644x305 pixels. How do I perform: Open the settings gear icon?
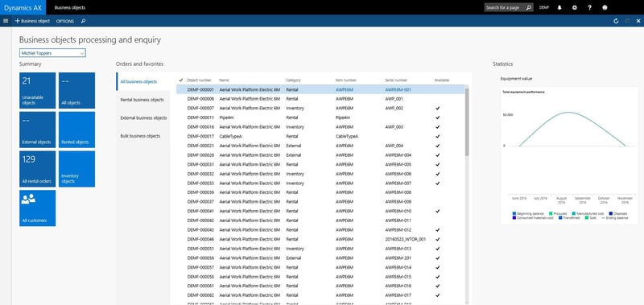(574, 7)
